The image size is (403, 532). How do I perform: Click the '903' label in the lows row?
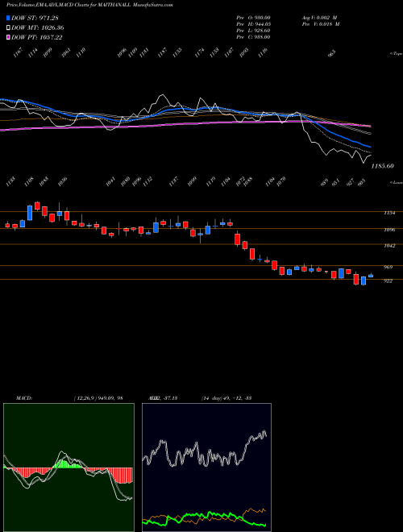(x=363, y=182)
